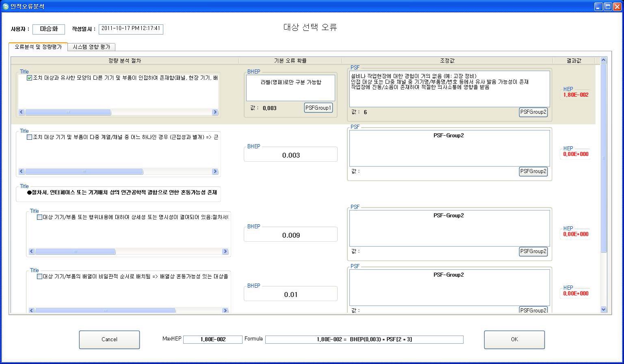Open PSFGroup2 for the first row
The height and width of the screenshot is (364, 624).
pyautogui.click(x=533, y=112)
